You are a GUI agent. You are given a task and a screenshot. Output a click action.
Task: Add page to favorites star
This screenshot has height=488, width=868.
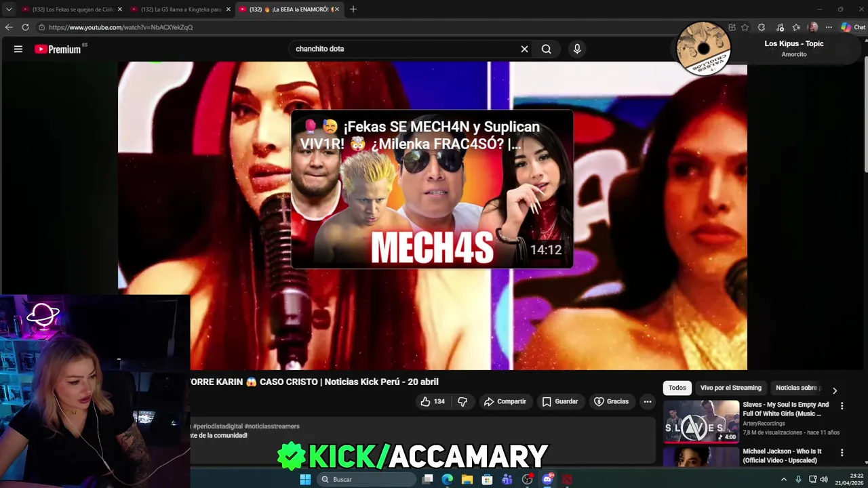point(745,27)
